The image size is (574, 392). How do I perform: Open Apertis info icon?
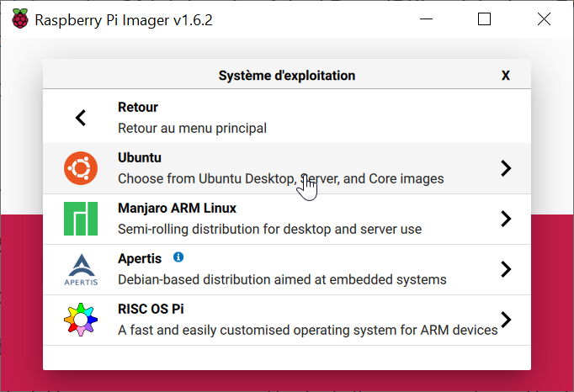pyautogui.click(x=178, y=257)
